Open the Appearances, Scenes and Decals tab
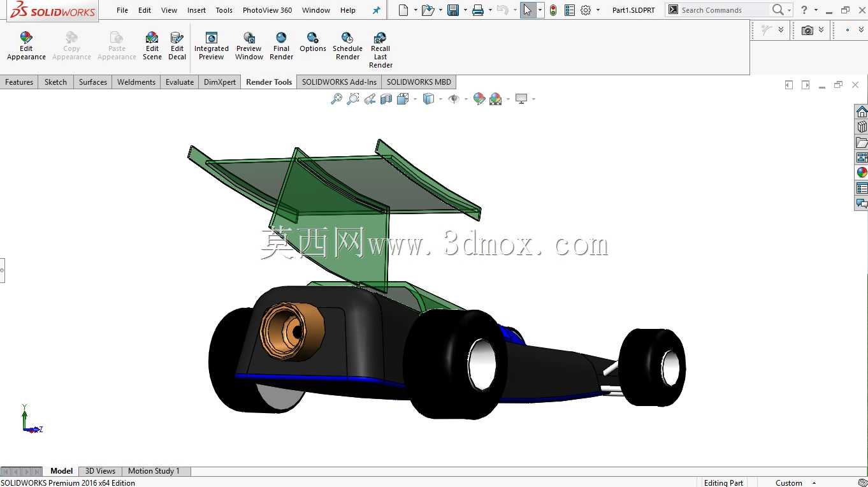The width and height of the screenshot is (868, 487). 862,173
